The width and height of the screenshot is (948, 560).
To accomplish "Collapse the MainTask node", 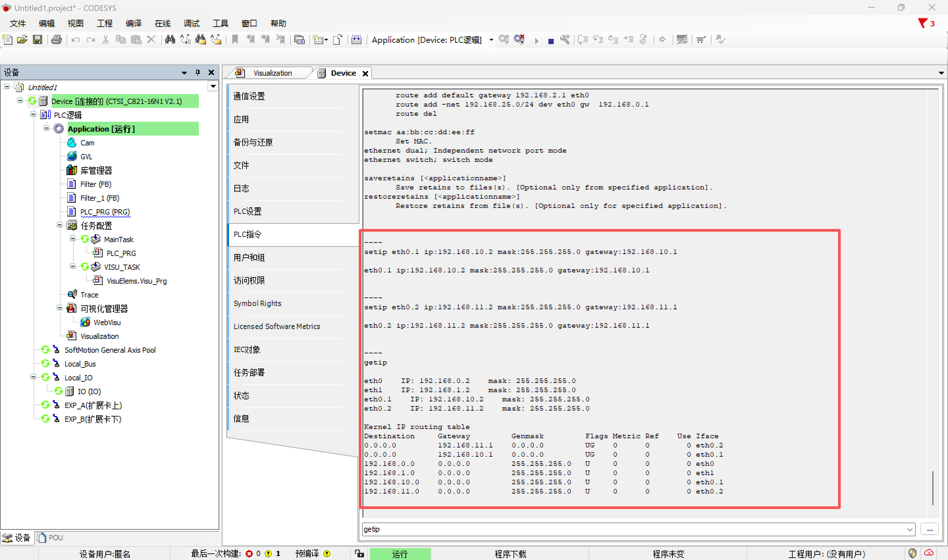I will [x=72, y=239].
